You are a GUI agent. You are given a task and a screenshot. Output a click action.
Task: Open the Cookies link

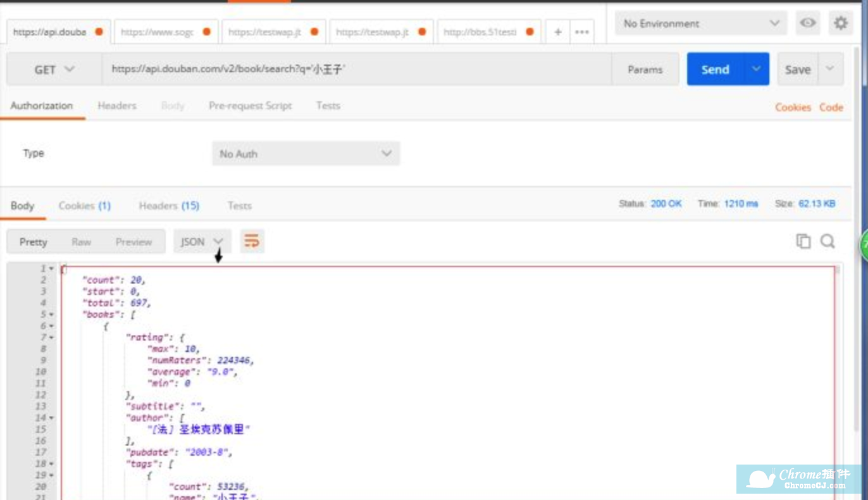coord(793,107)
